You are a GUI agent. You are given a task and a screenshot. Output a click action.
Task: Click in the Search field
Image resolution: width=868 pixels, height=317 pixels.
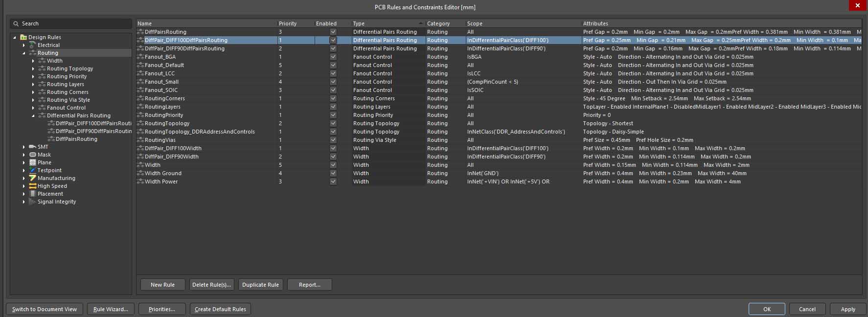coord(73,23)
